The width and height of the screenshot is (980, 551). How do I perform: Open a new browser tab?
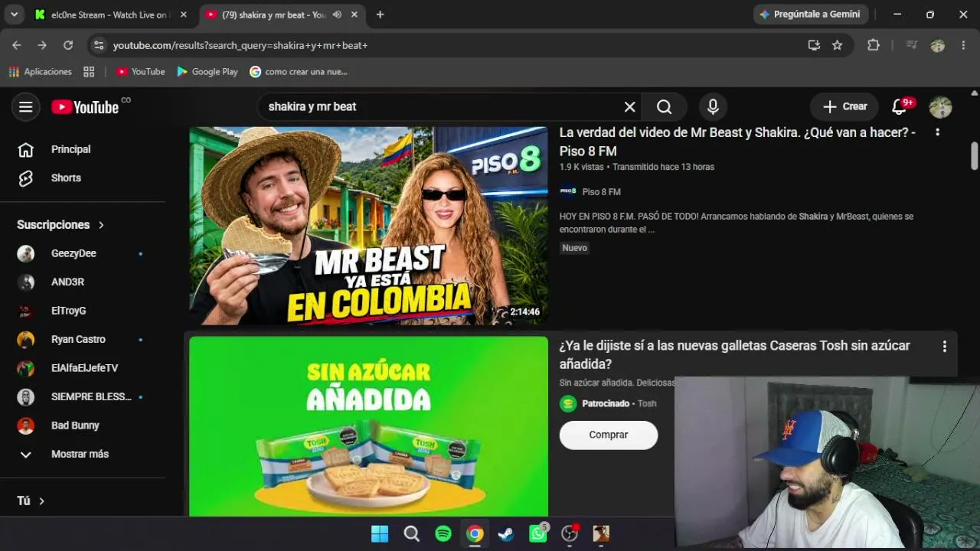tap(380, 15)
